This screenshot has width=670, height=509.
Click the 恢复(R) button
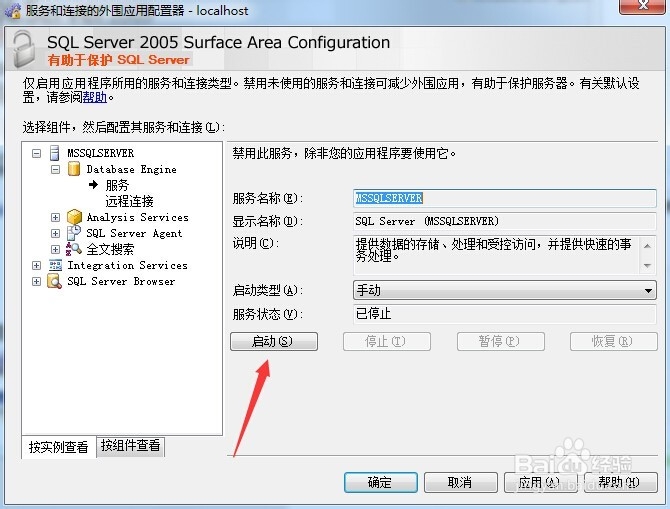pos(614,341)
